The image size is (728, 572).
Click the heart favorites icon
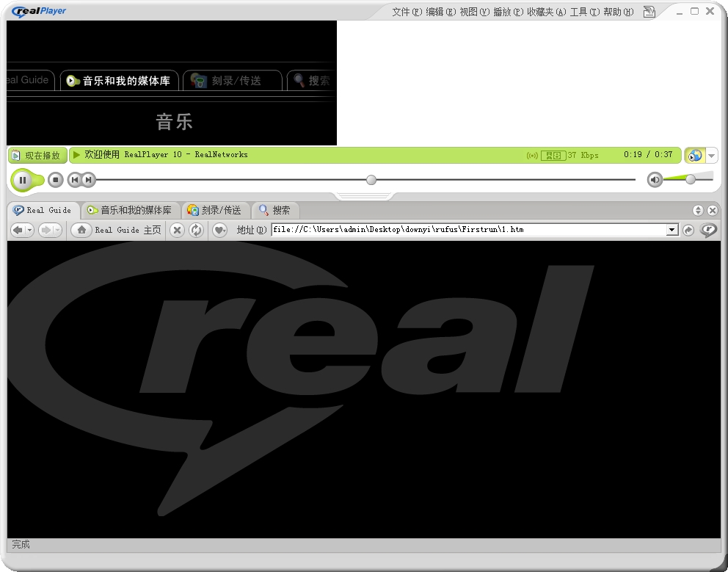[x=219, y=229]
